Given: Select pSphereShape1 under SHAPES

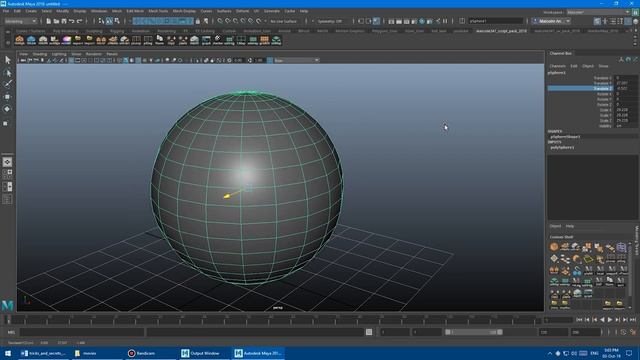Looking at the screenshot, I should pos(565,137).
